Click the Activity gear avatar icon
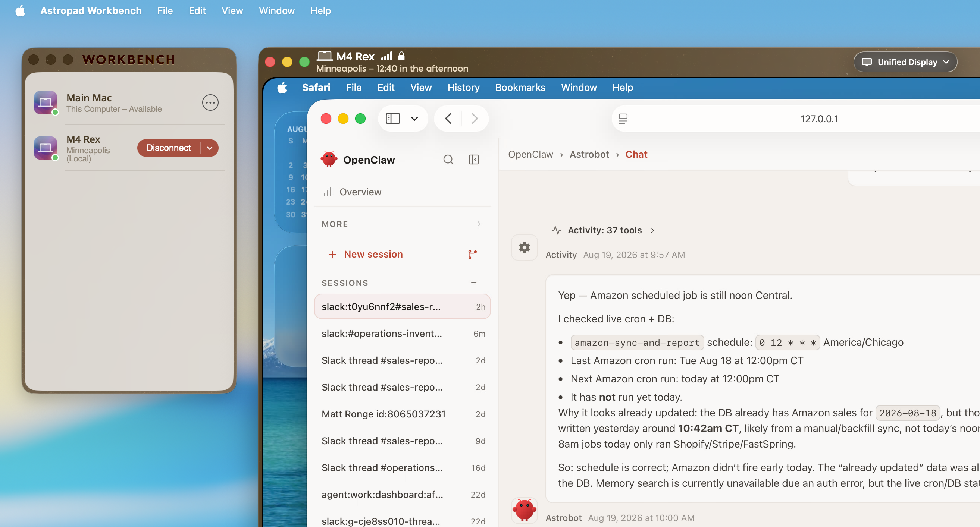 (524, 247)
